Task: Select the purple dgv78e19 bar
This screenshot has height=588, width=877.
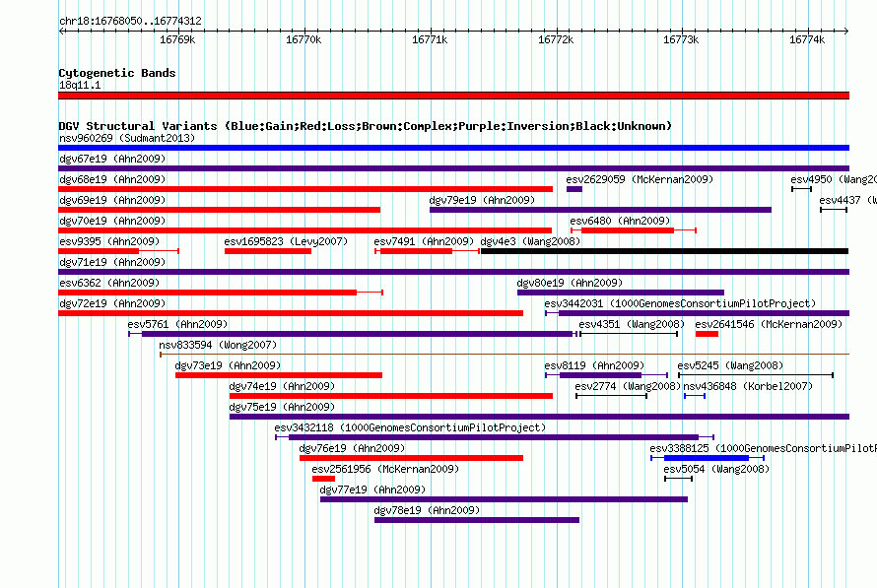Action: 477,520
